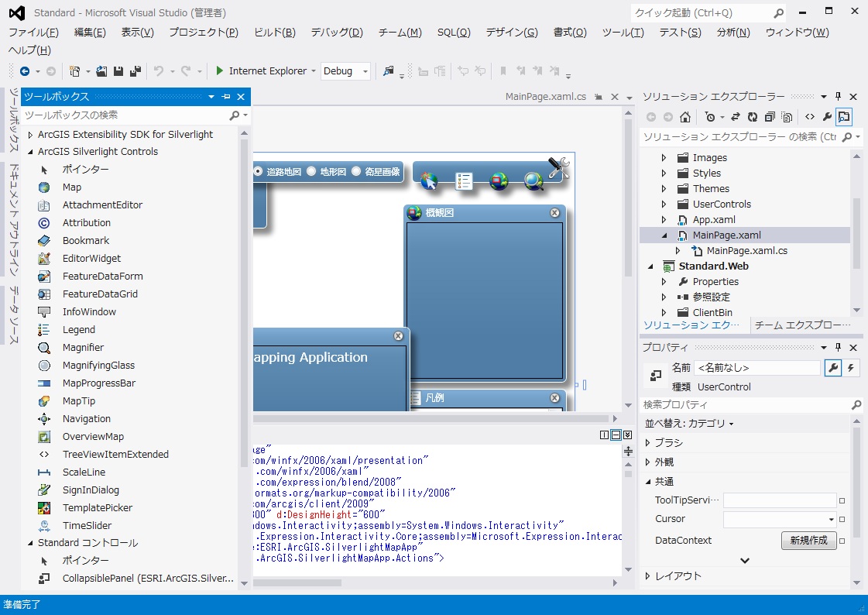The width and height of the screenshot is (868, 615).
Task: Open the ツール(T) menu
Action: [x=623, y=32]
